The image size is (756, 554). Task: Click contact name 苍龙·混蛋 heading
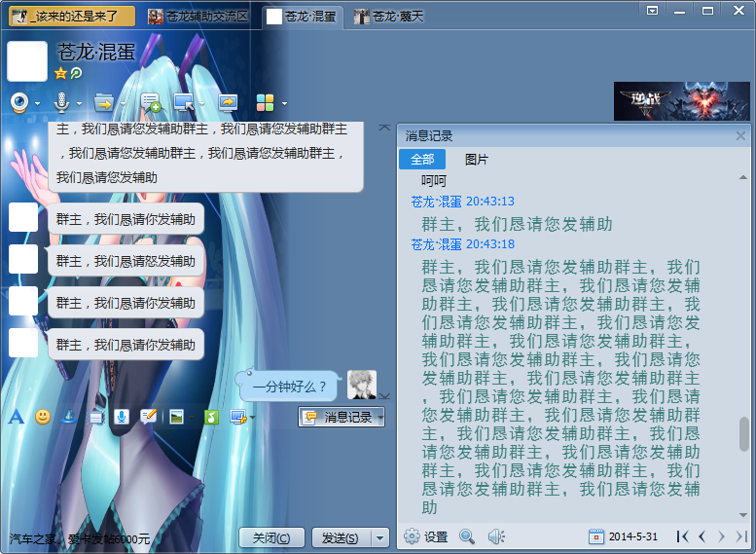[x=96, y=53]
